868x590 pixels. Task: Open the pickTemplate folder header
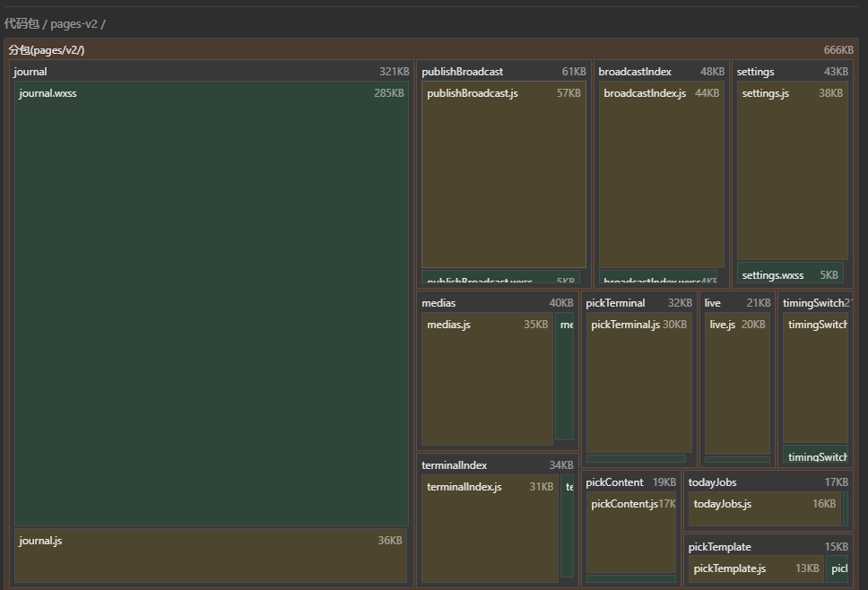(x=768, y=547)
